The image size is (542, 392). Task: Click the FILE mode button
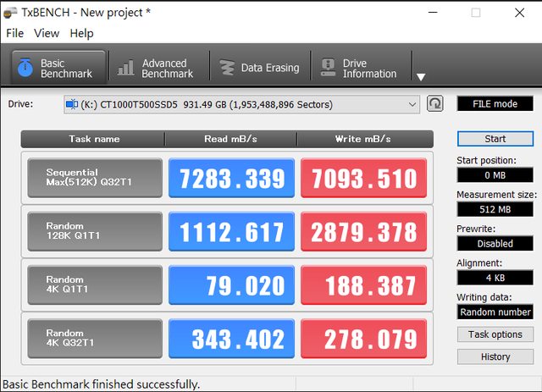(x=495, y=104)
